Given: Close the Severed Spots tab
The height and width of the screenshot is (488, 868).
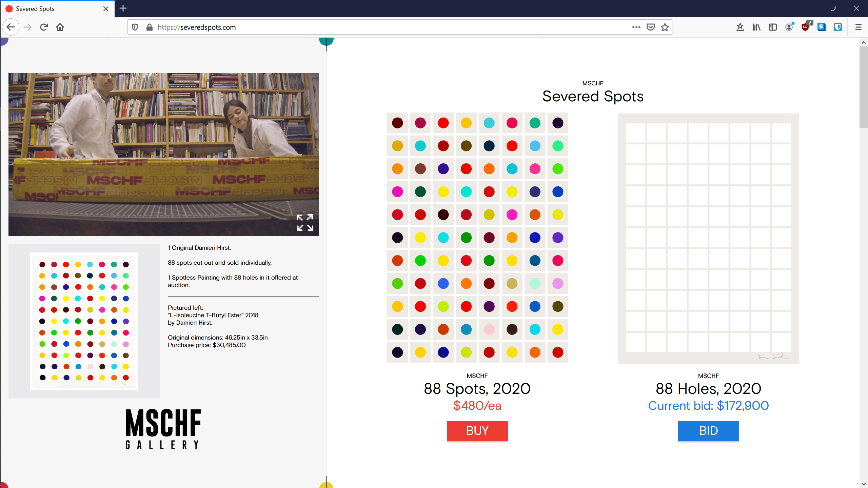Looking at the screenshot, I should pos(106,9).
